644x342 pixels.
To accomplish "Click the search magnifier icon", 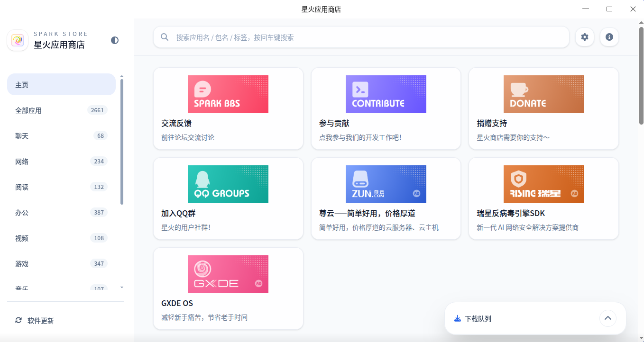I will (x=165, y=37).
